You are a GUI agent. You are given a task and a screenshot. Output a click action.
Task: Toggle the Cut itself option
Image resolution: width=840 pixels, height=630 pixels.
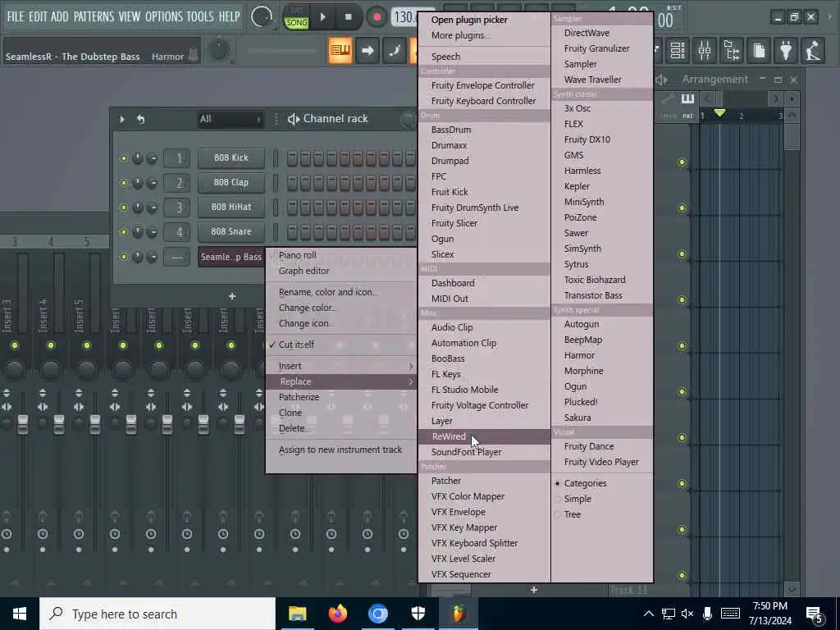pos(296,345)
